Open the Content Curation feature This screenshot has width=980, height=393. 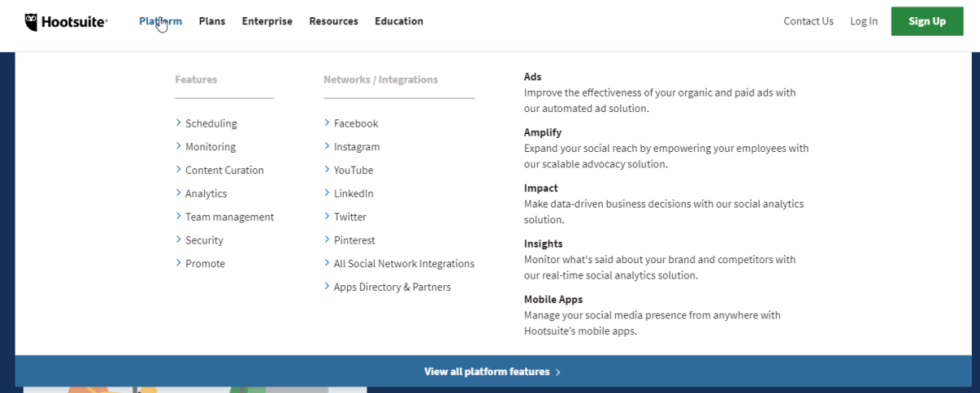point(225,170)
